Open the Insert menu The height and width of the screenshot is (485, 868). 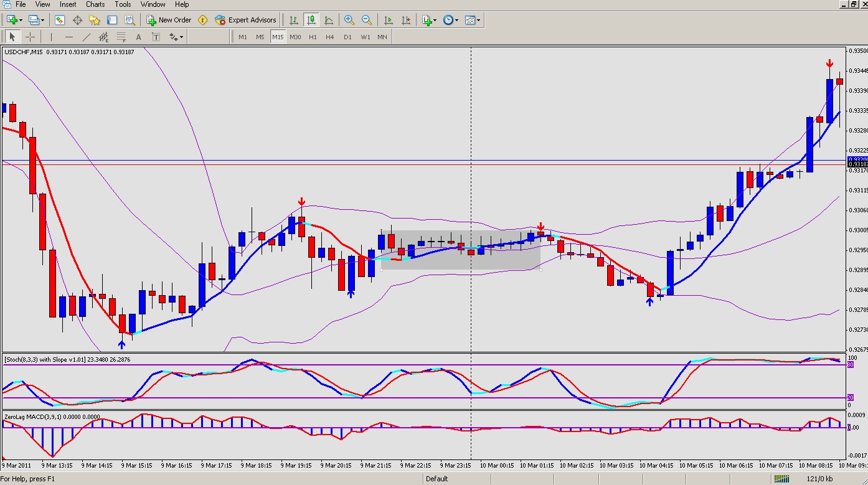pyautogui.click(x=68, y=4)
